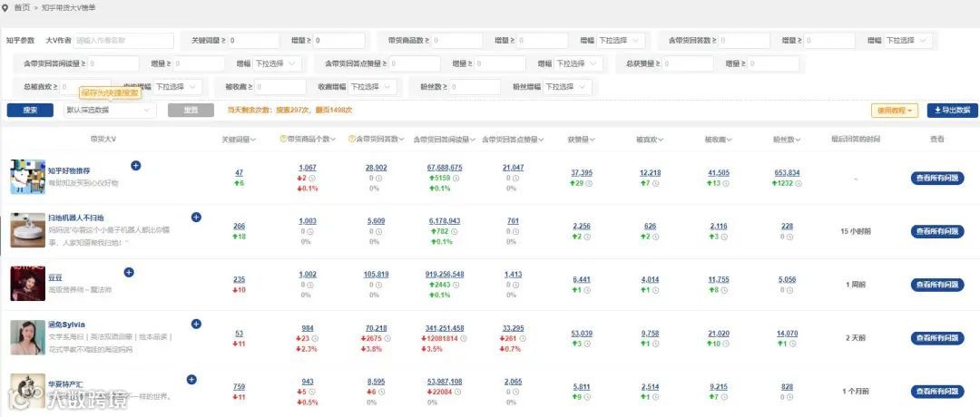This screenshot has width=980, height=417.
Task: Sort table by 粉丝数 column header
Action: point(787,140)
